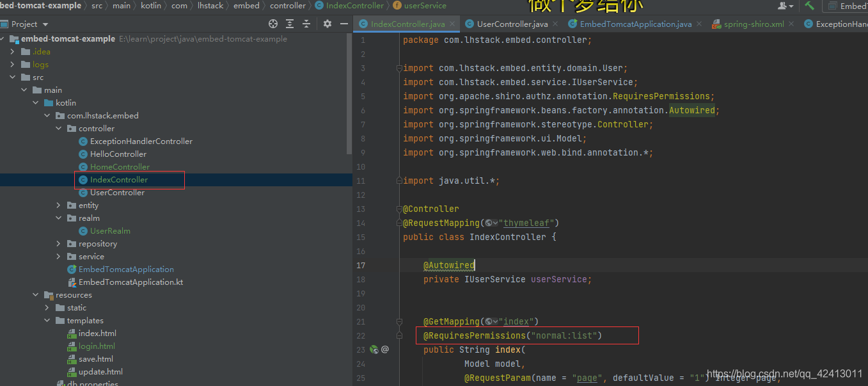Select HelloController class in tree
This screenshot has width=868, height=386.
[x=118, y=154]
